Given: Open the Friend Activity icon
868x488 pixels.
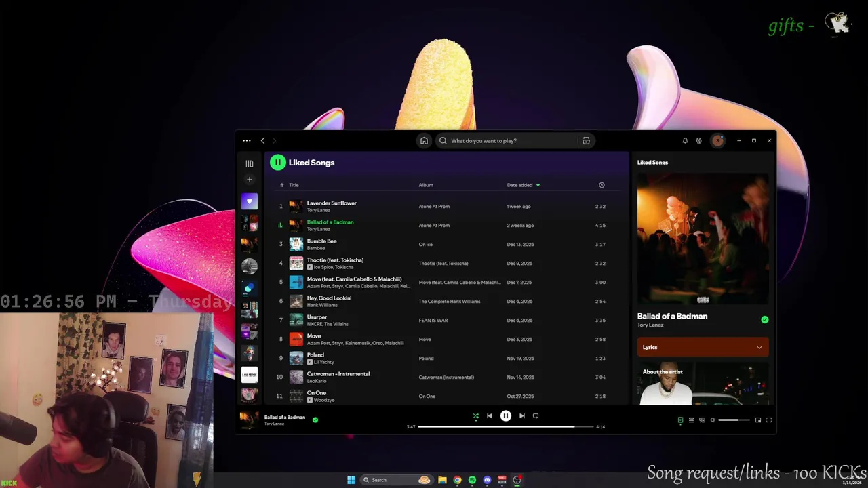Looking at the screenshot, I should point(698,140).
